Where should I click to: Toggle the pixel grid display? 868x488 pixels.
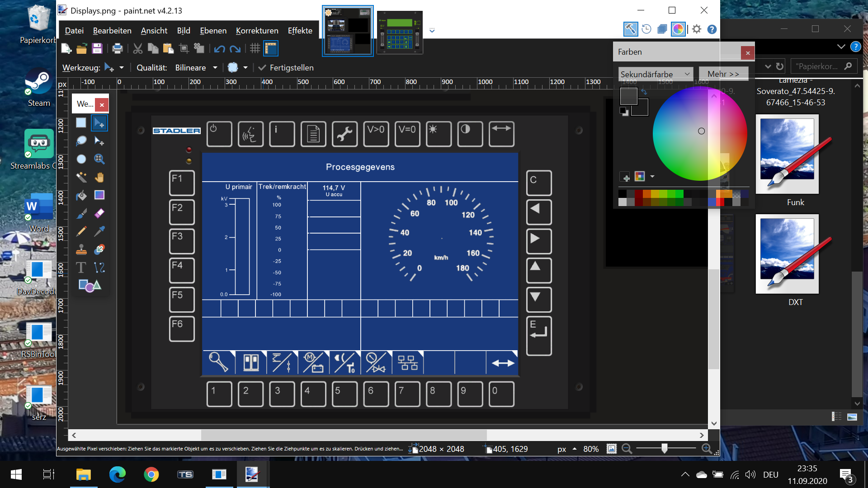click(255, 49)
